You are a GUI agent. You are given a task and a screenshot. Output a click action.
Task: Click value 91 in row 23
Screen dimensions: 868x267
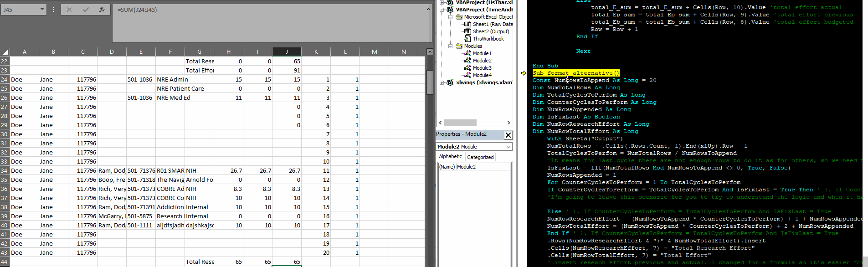pyautogui.click(x=287, y=70)
